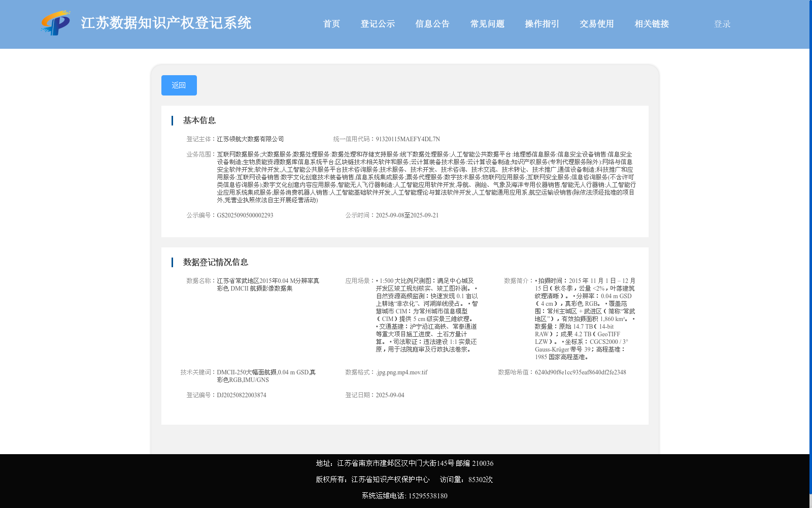The height and width of the screenshot is (508, 812).
Task: Click footer visit count 85302次
Action: 466,480
